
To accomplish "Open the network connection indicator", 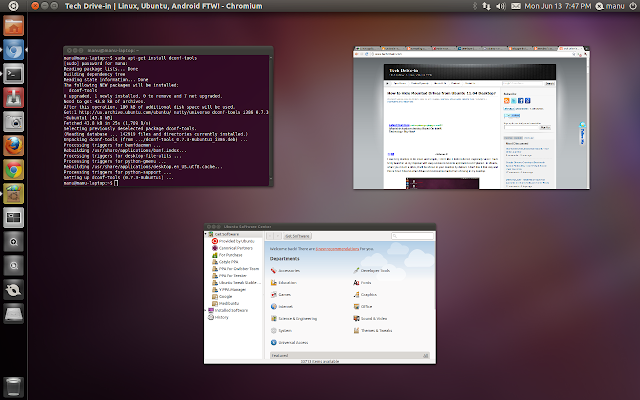I will coord(487,6).
